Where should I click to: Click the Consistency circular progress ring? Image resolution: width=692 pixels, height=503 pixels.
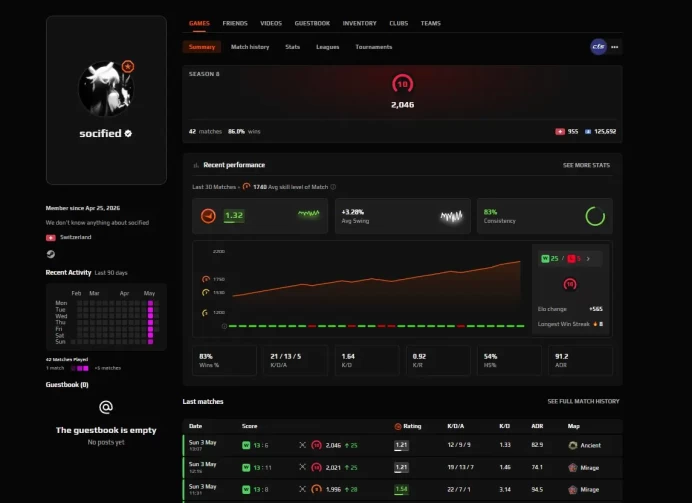coord(595,216)
